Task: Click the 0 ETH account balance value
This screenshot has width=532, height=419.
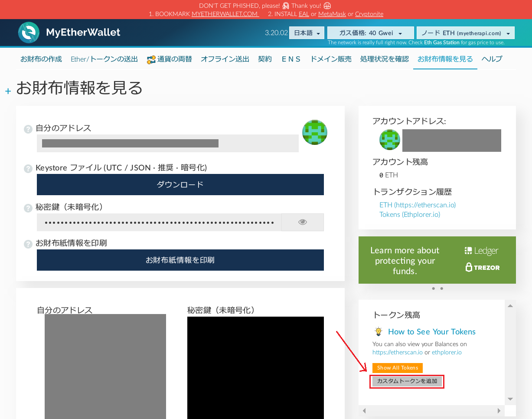Action: pos(388,175)
